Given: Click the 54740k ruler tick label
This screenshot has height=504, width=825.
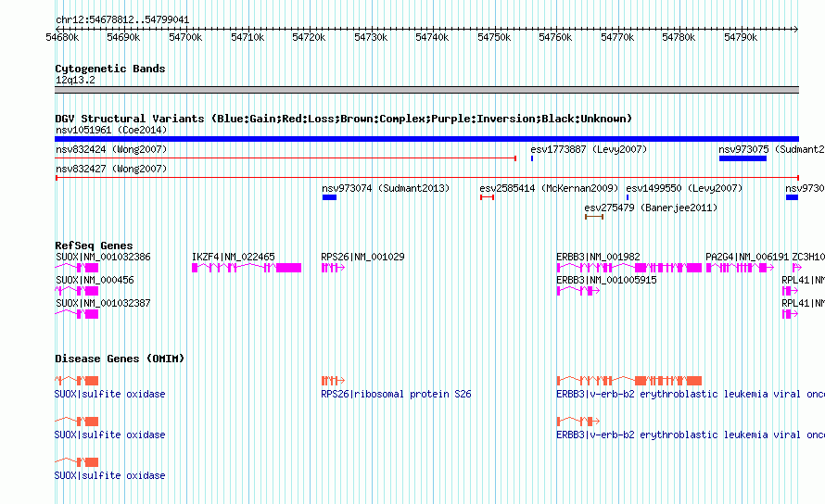Looking at the screenshot, I should (432, 37).
